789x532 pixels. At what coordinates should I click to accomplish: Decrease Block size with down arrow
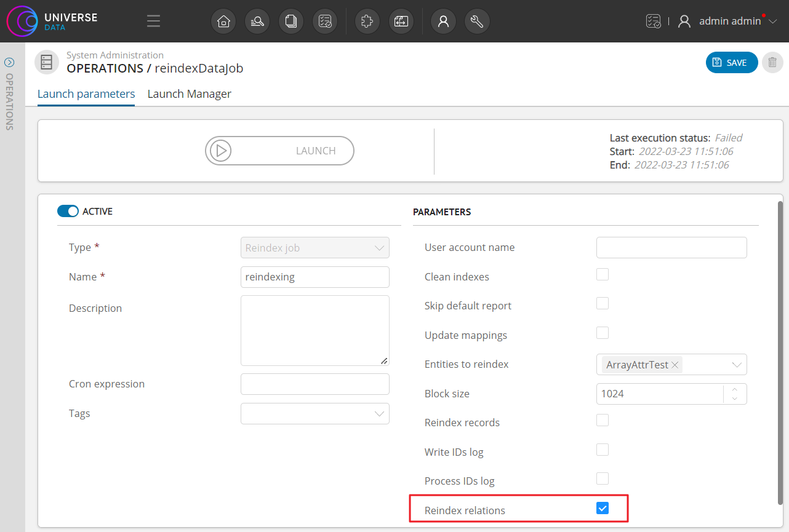click(x=735, y=399)
